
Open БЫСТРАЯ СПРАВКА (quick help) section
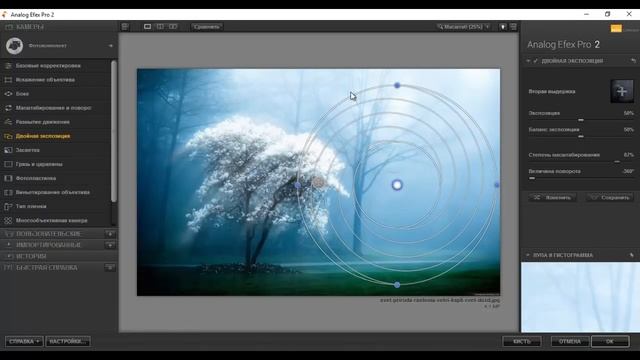click(x=48, y=268)
